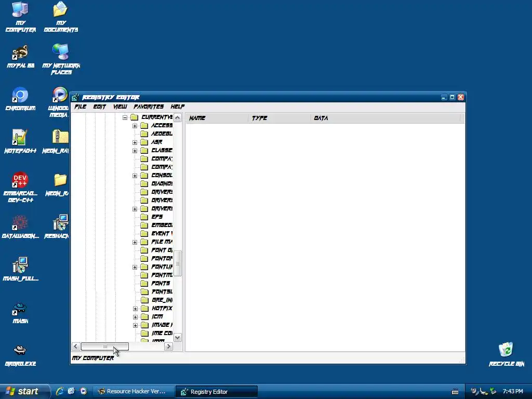The height and width of the screenshot is (399, 532).
Task: Open the View menu
Action: 120,107
